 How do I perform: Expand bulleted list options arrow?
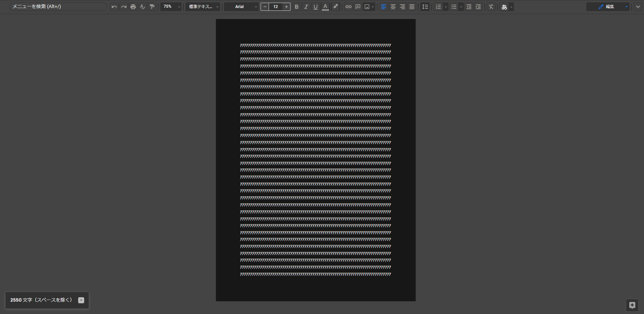point(461,7)
